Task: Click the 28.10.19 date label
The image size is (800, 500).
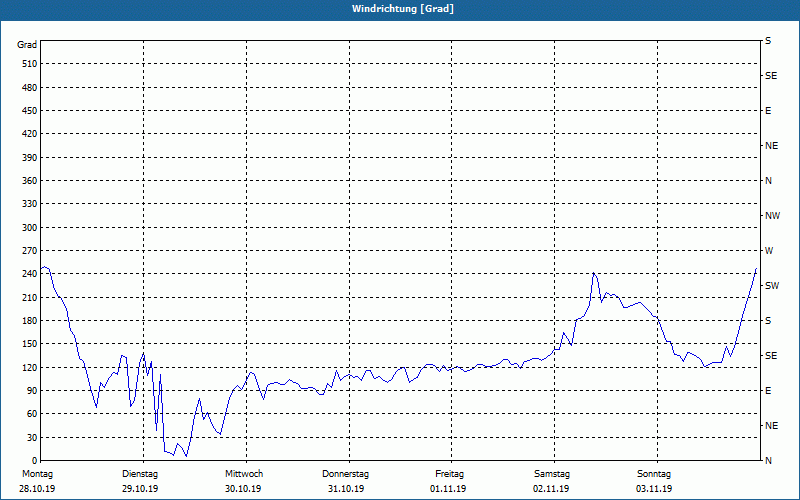Action: (37, 489)
